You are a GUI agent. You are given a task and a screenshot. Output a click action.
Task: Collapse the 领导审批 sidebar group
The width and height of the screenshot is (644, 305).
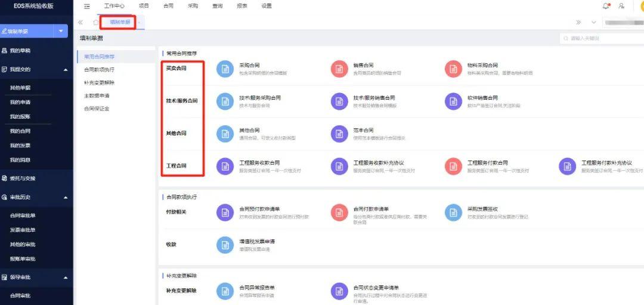pos(66,278)
